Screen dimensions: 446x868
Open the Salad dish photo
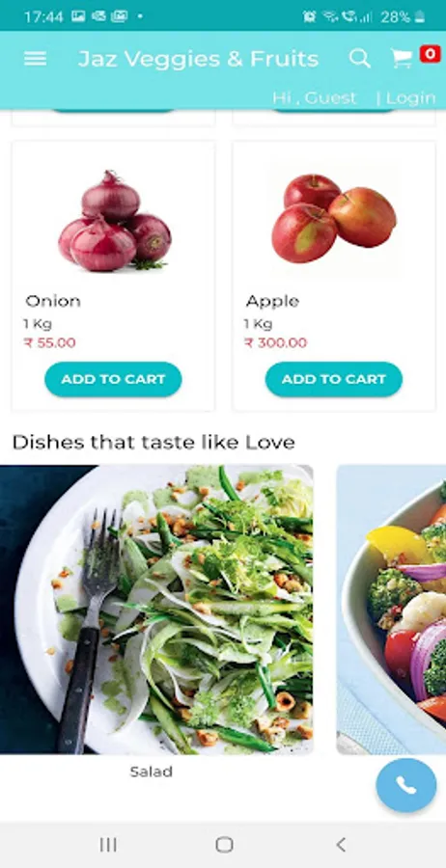[x=156, y=610]
